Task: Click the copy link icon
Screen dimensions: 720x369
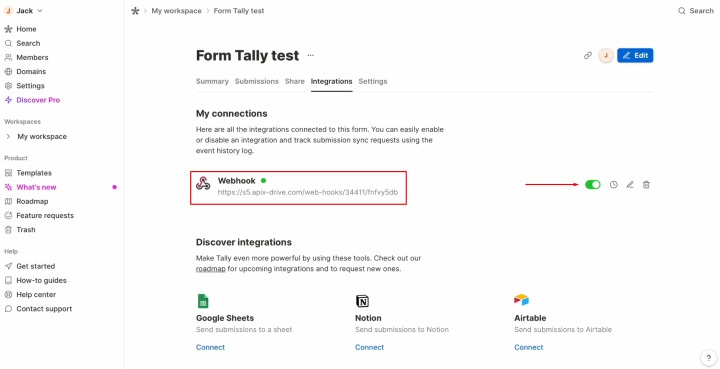Action: [588, 56]
